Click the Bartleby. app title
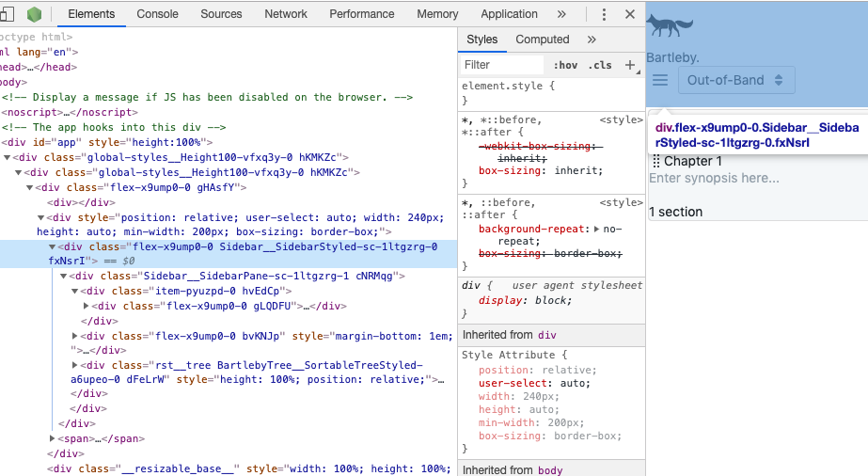The height and width of the screenshot is (476, 868). (x=673, y=57)
